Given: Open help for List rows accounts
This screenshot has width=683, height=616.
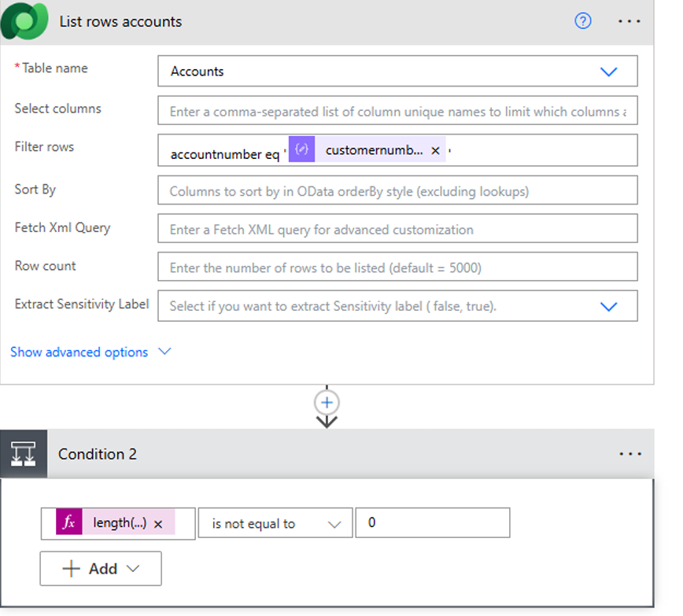Looking at the screenshot, I should pos(582,21).
